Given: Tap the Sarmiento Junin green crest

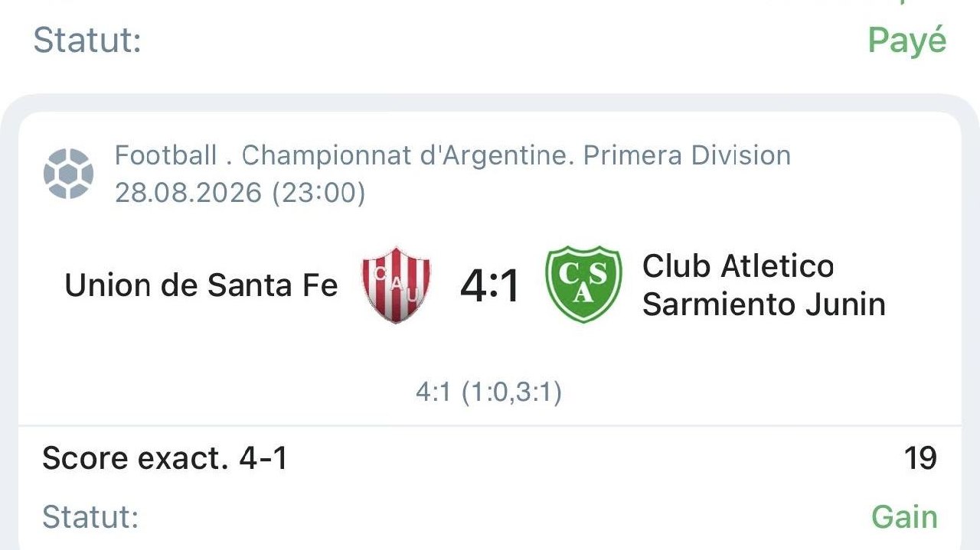Looking at the screenshot, I should pyautogui.click(x=583, y=285).
